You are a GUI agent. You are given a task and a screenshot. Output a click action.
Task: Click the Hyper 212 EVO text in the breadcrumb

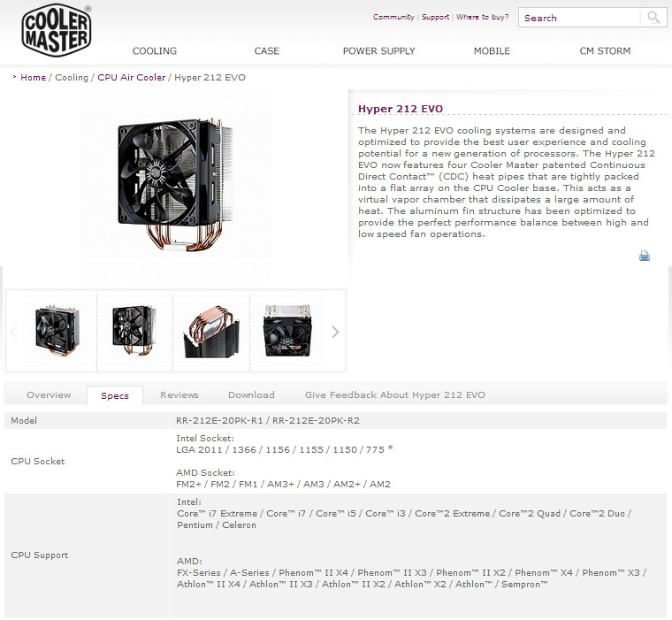(x=210, y=78)
